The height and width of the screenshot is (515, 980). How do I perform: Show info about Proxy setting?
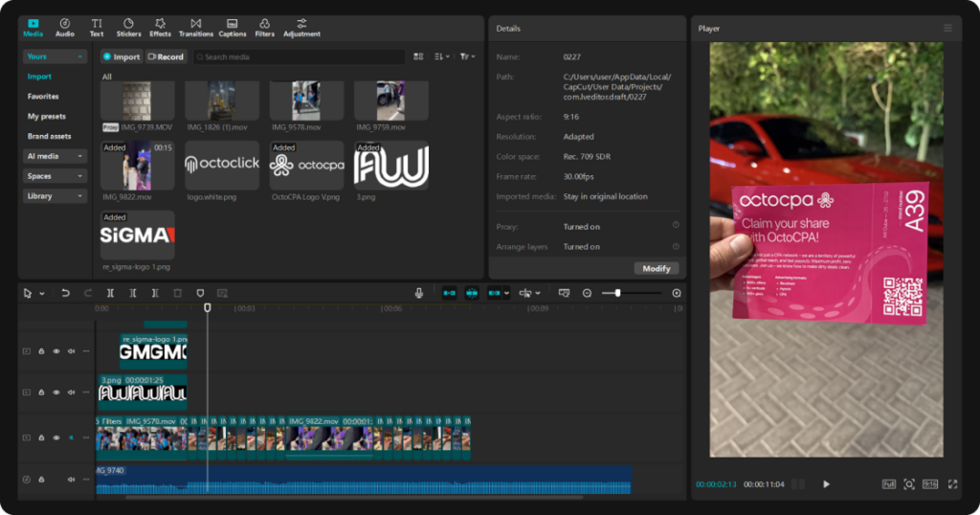tap(676, 225)
